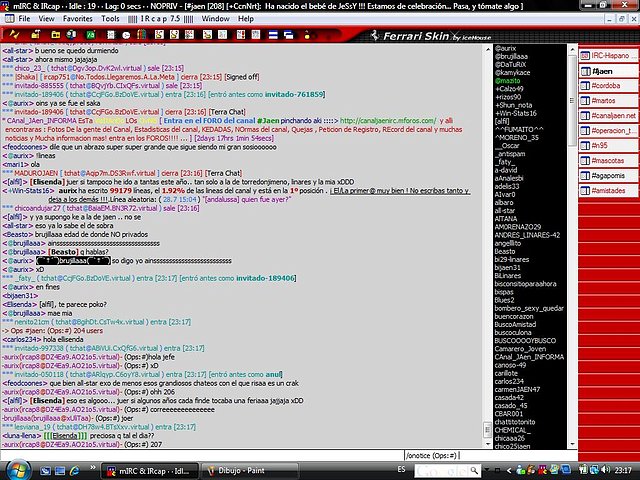Switch to the #n95 channel button
The height and width of the screenshot is (480, 640).
click(608, 146)
